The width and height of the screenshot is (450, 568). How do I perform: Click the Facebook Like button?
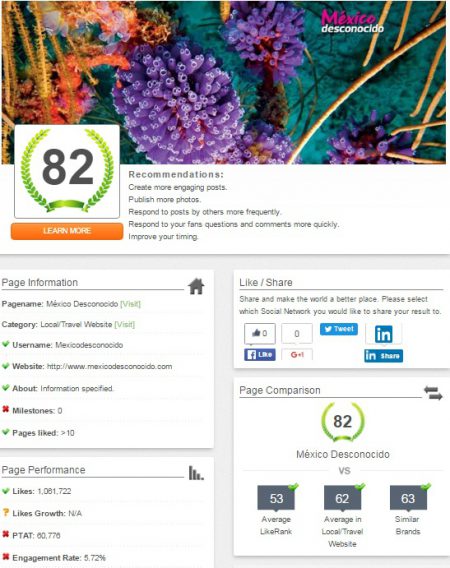(x=260, y=354)
